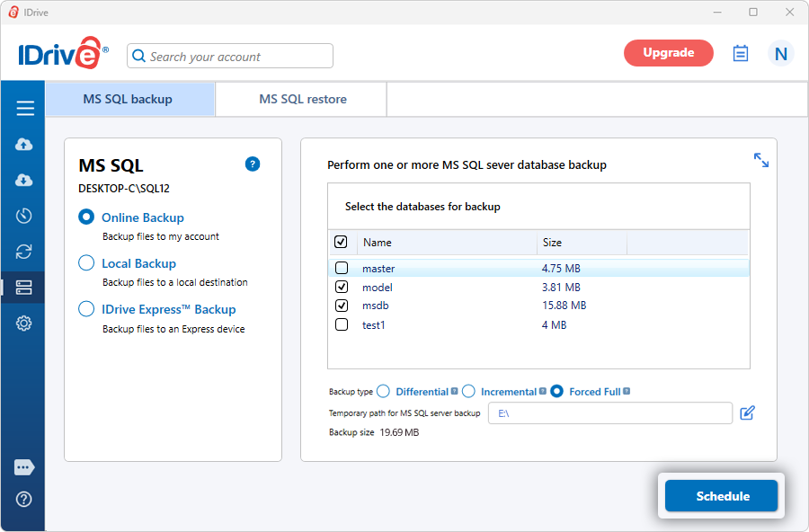
Task: Click the Differential info icon
Action: (x=454, y=391)
